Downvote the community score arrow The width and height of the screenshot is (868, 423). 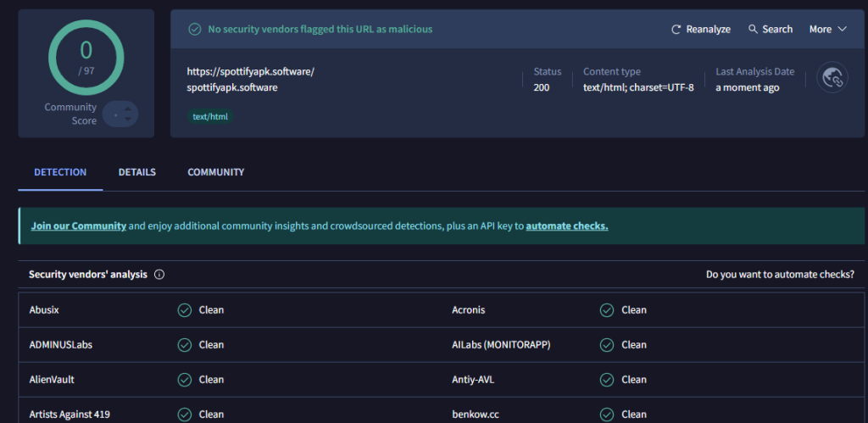pyautogui.click(x=128, y=119)
